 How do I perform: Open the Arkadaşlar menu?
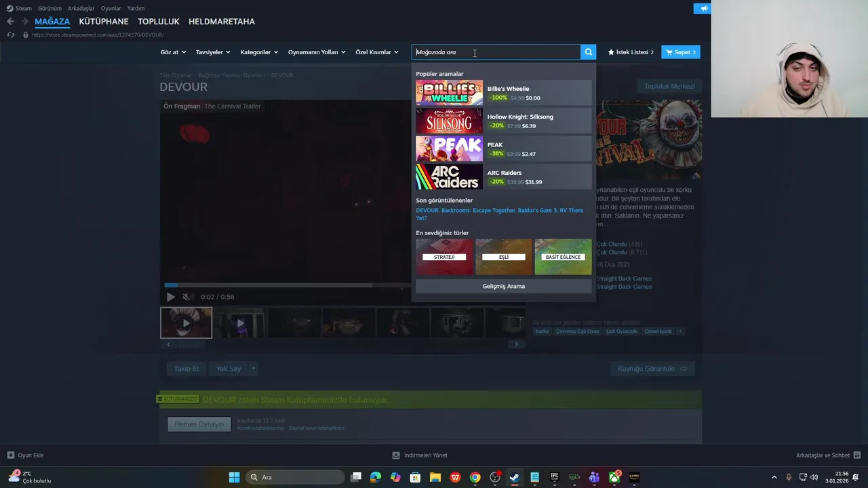pos(81,8)
